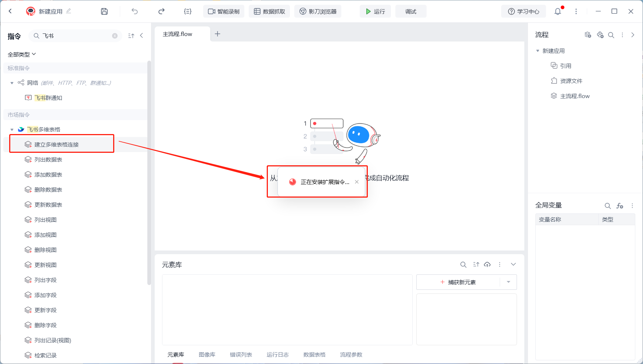Search the 元素库 panel
The height and width of the screenshot is (364, 643).
pos(463,264)
